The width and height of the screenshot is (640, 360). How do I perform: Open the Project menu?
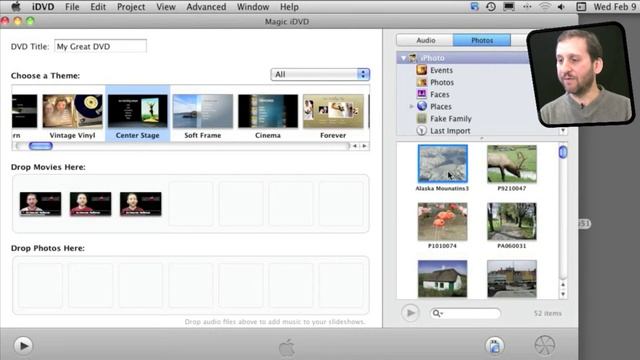coord(131,7)
